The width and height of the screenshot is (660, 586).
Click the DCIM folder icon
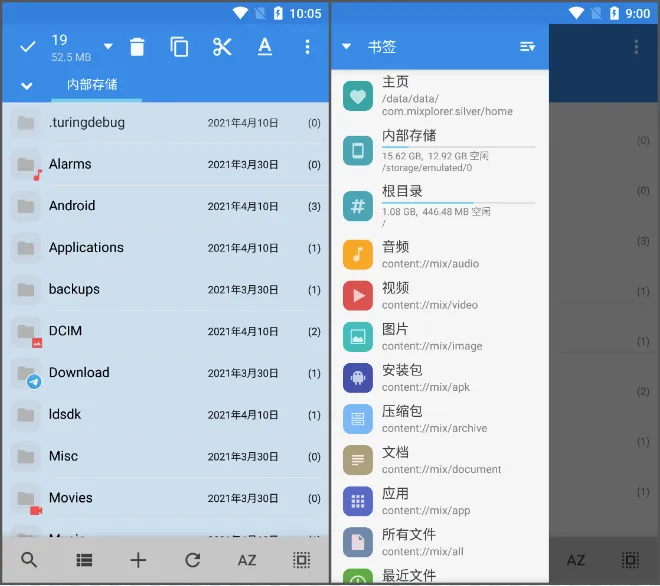26,332
